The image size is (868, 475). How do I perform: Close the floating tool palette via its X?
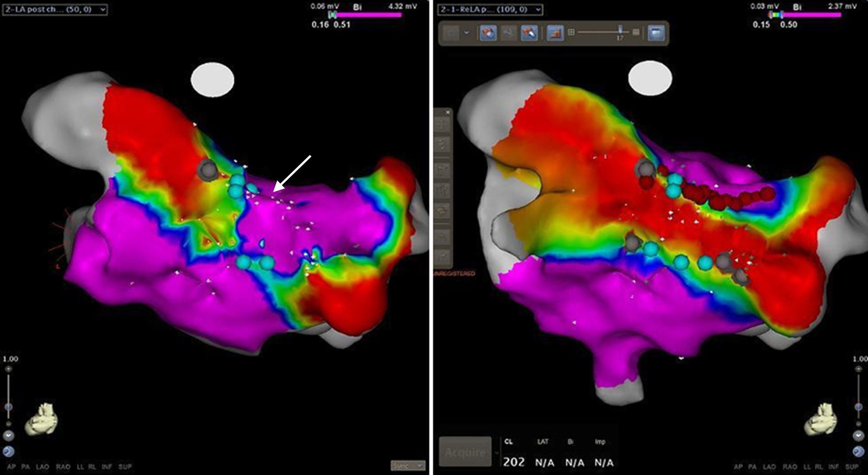448,112
